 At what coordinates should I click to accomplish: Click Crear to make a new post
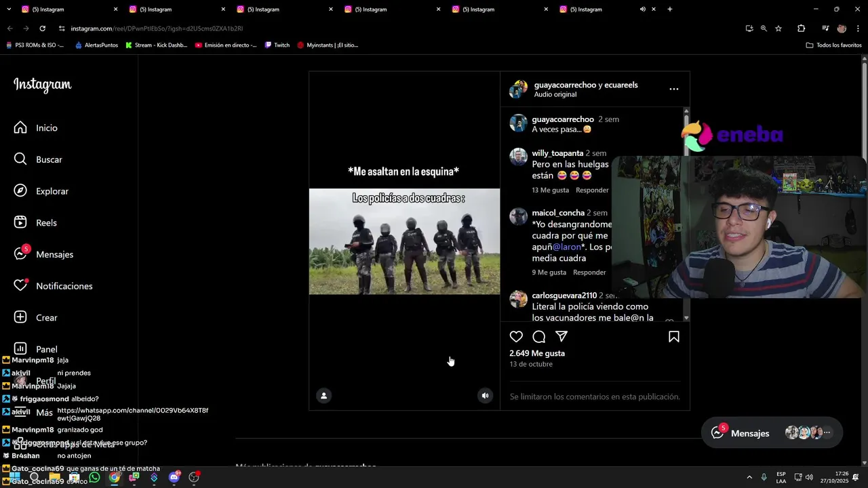[x=35, y=317]
